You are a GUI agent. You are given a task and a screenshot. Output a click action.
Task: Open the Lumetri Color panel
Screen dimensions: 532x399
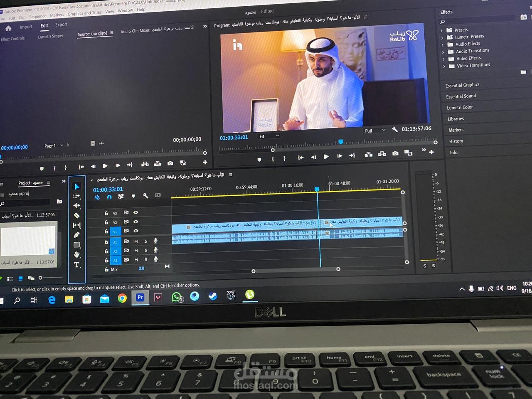460,107
